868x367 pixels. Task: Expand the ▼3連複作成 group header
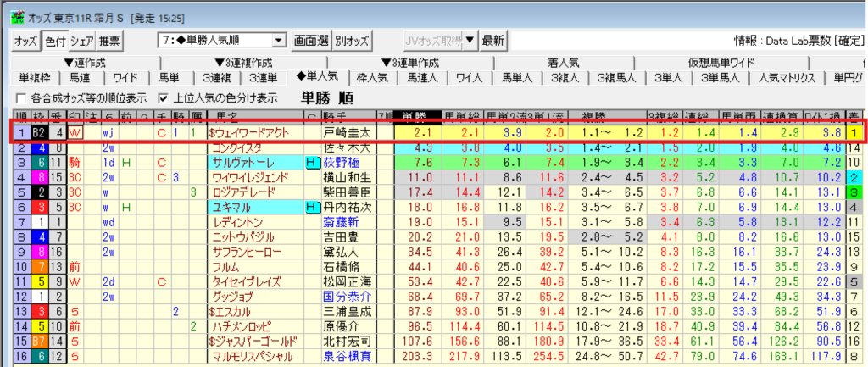click(x=248, y=63)
